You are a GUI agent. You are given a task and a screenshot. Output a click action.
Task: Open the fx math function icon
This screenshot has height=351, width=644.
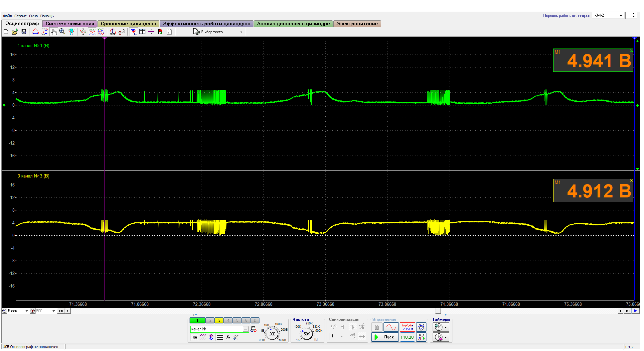point(228,337)
